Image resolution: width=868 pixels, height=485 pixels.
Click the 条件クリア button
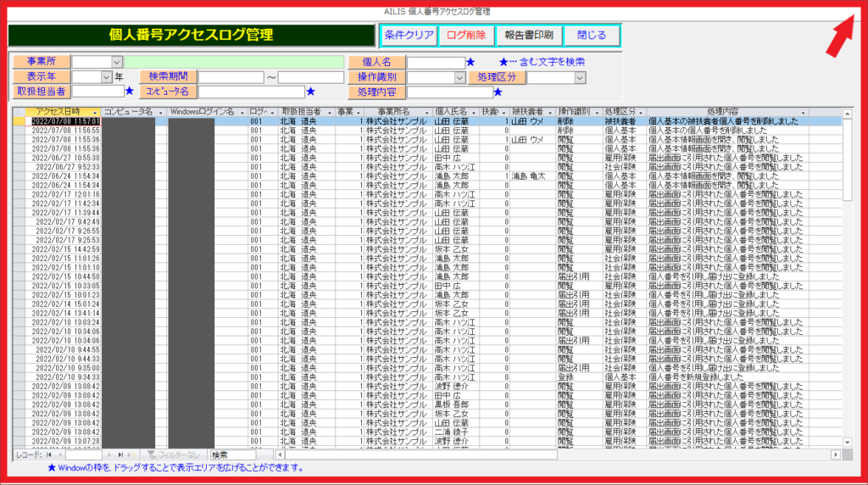pos(409,36)
